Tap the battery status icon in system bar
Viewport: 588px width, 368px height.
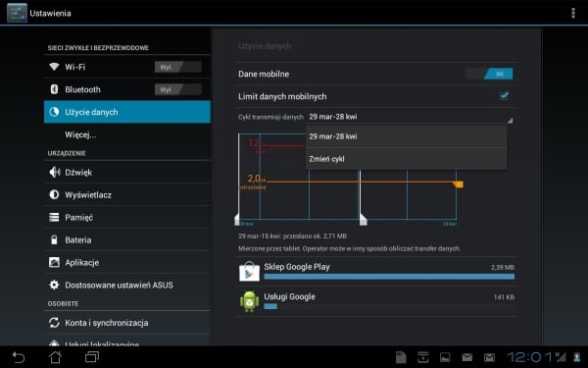577,357
